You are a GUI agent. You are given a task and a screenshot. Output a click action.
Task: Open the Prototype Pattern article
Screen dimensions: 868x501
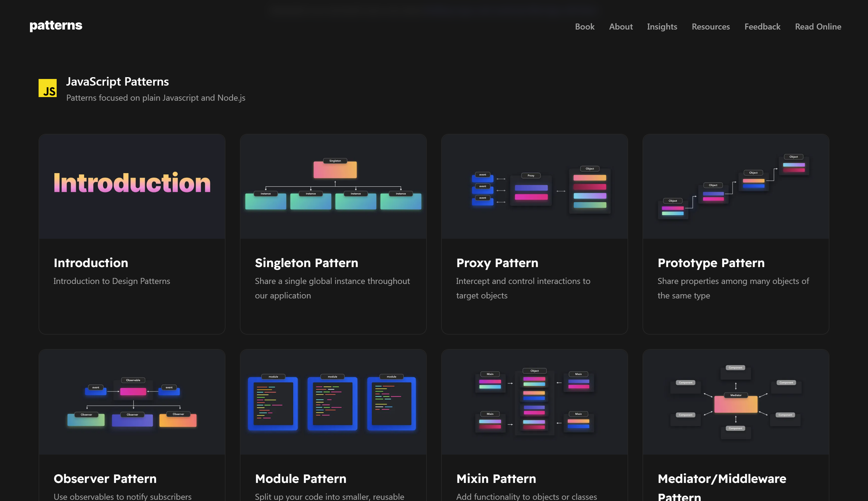pyautogui.click(x=711, y=263)
